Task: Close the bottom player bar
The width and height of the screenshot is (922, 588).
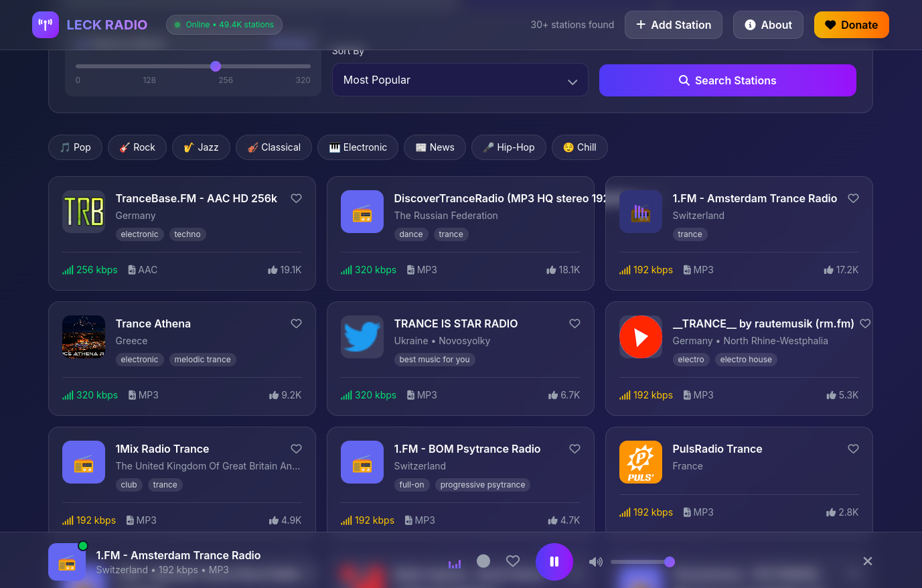Action: (x=868, y=561)
